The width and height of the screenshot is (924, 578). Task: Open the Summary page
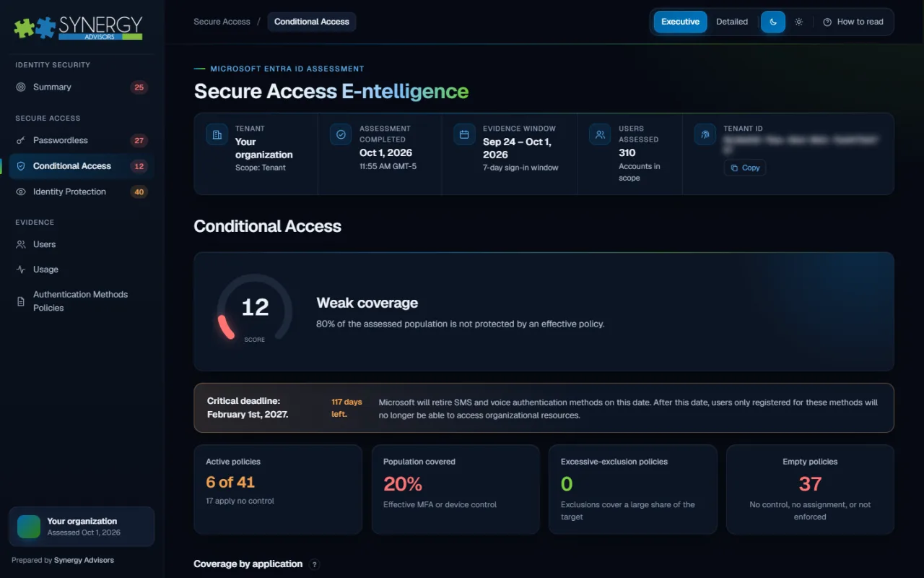tap(82, 87)
